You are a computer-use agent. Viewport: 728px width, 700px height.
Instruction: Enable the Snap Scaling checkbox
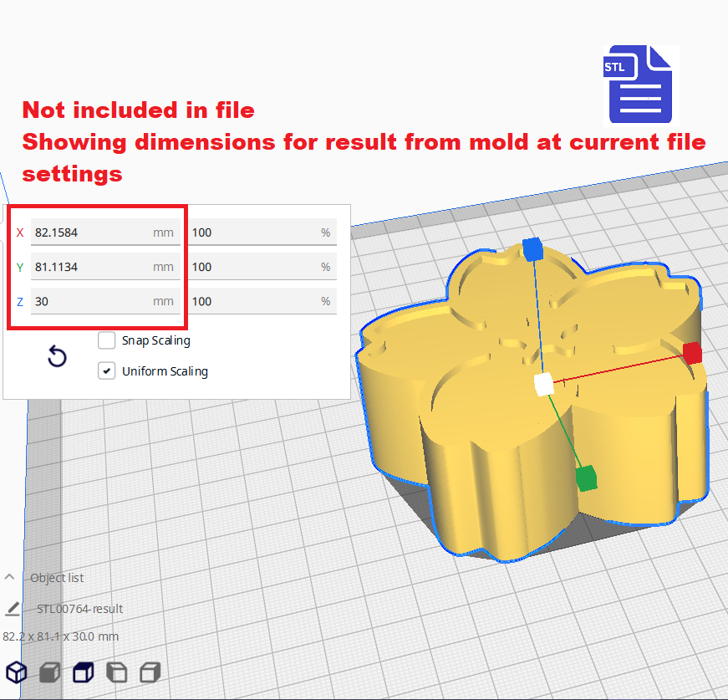coord(107,340)
